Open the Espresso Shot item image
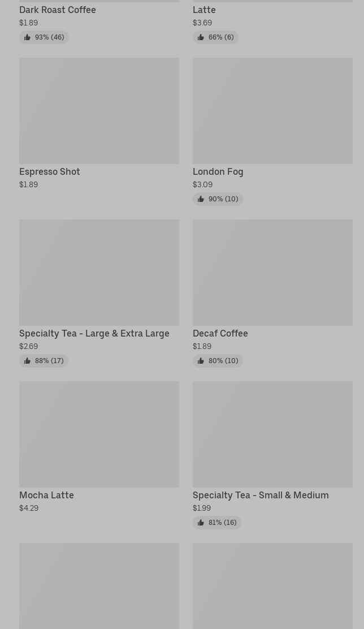This screenshot has width=364, height=629. coord(99,111)
